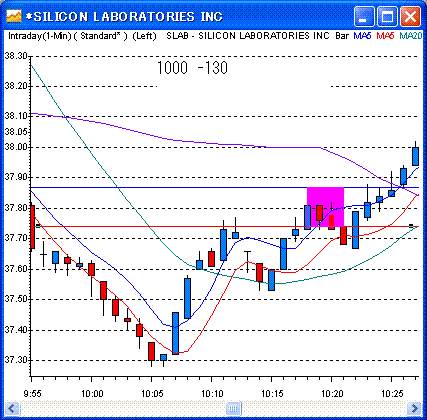
Task: Click the Intraday(1-Min) label
Action: click(40, 36)
